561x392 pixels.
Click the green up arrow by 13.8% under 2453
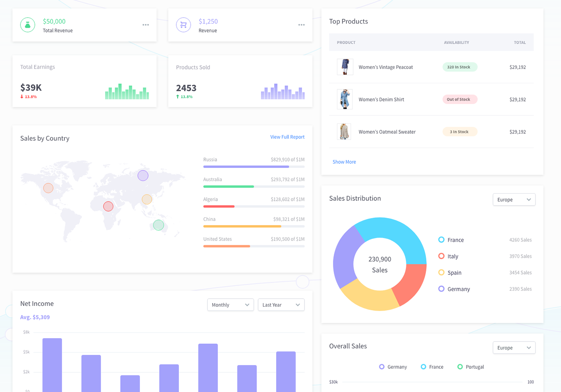178,97
